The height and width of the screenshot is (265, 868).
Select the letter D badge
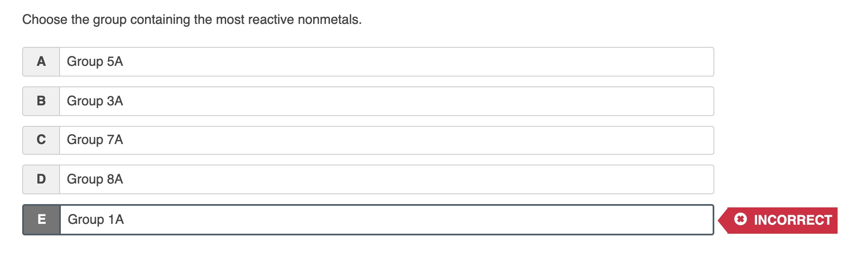point(41,179)
